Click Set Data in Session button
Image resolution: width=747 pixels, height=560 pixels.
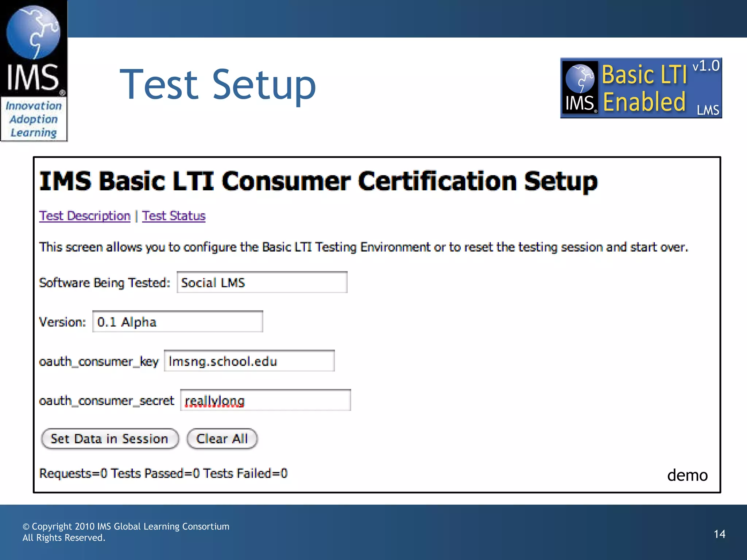coord(110,439)
